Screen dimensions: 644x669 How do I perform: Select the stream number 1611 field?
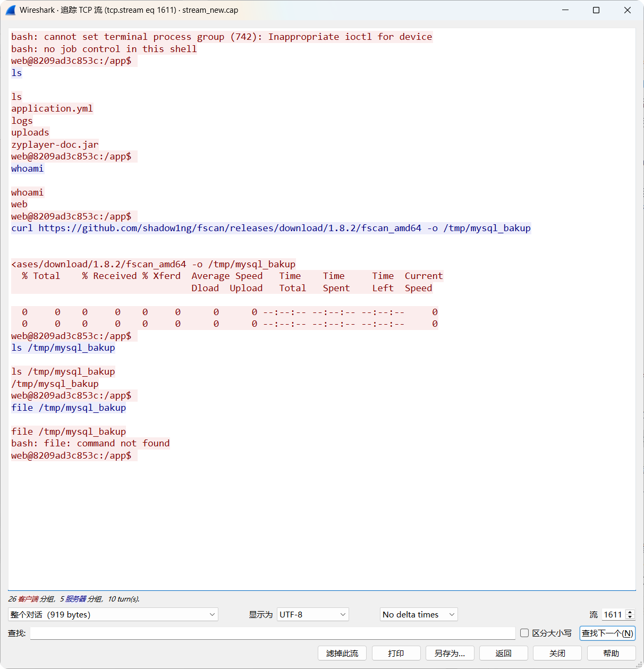614,614
